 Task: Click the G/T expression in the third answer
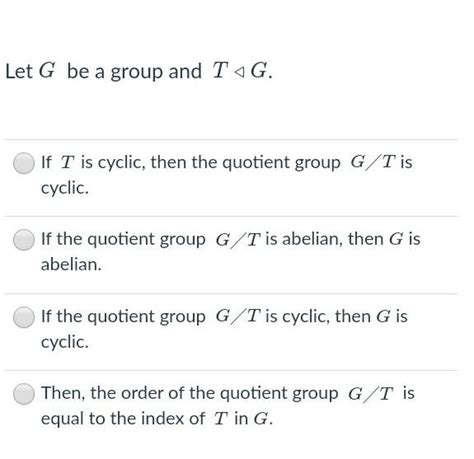point(238,316)
